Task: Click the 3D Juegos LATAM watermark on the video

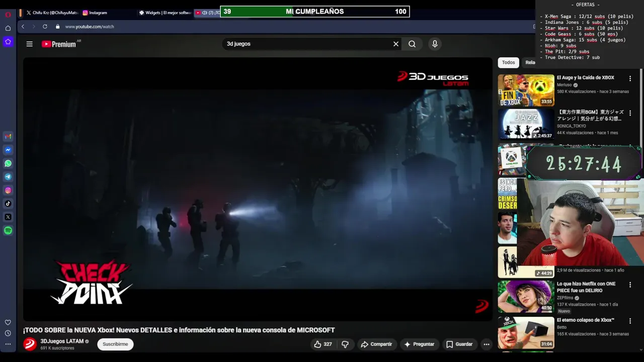Action: [x=433, y=78]
